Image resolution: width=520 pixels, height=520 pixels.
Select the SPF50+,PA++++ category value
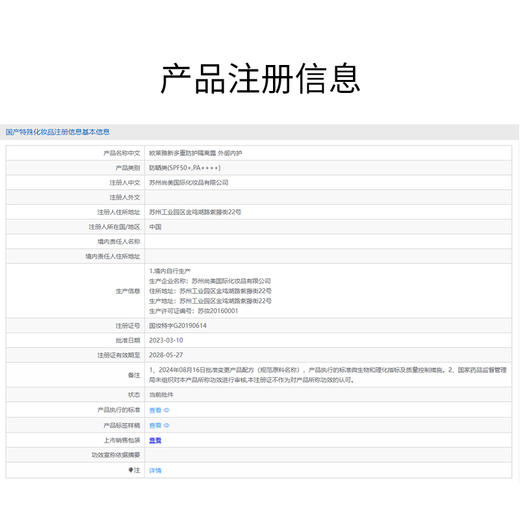(x=185, y=168)
